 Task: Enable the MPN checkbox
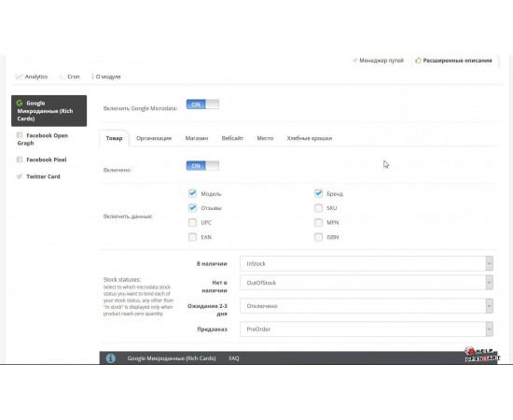318,223
